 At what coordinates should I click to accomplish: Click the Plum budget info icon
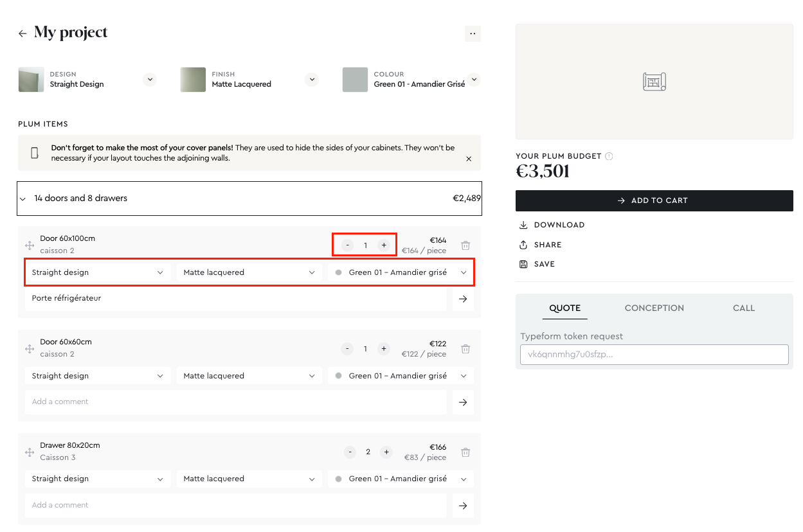(x=609, y=156)
